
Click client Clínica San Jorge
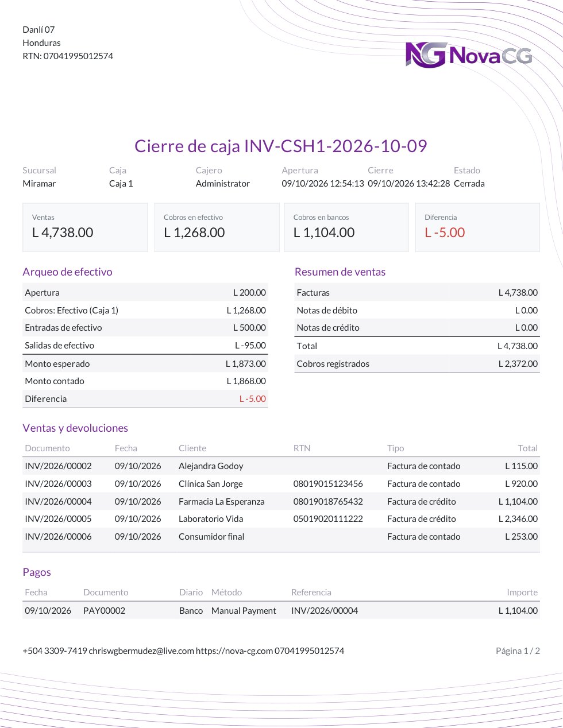coord(211,484)
